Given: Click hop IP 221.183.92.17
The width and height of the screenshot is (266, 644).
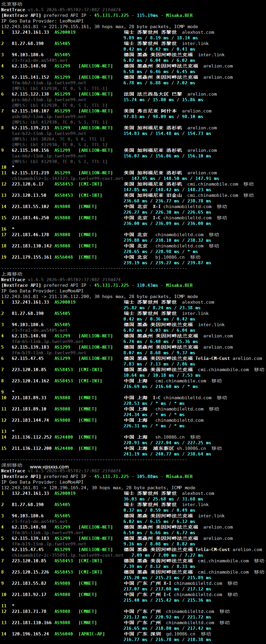Looking at the screenshot, I should point(29,595).
